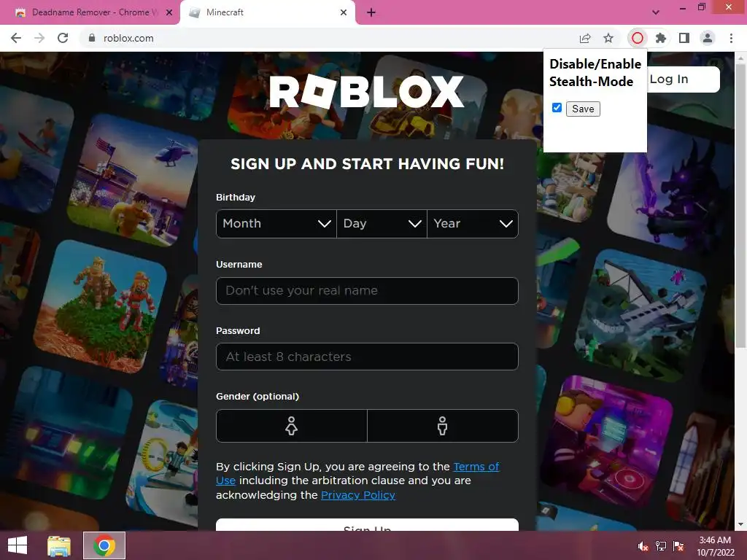Open tab search chevron in title bar

point(656,12)
